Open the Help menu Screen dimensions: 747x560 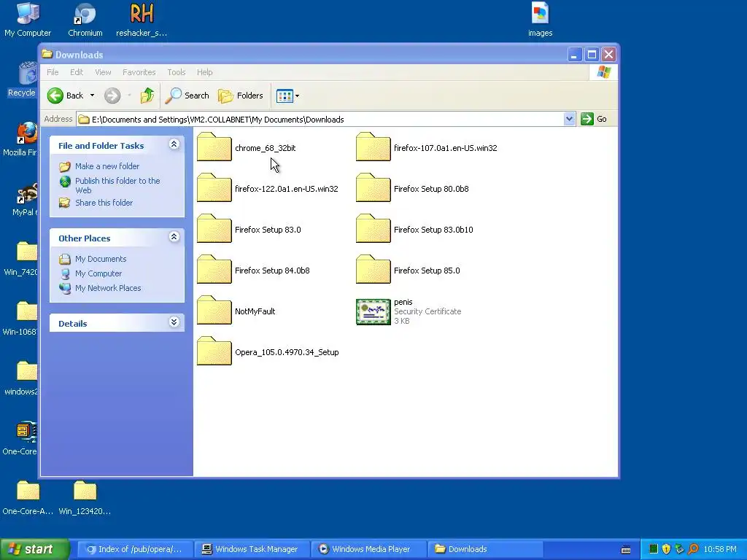pyautogui.click(x=205, y=72)
